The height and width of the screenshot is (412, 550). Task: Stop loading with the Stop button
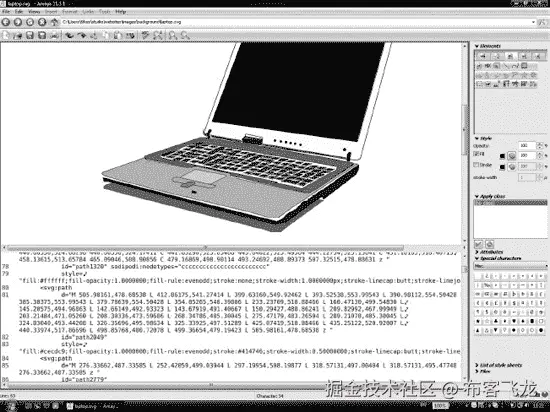[42, 22]
